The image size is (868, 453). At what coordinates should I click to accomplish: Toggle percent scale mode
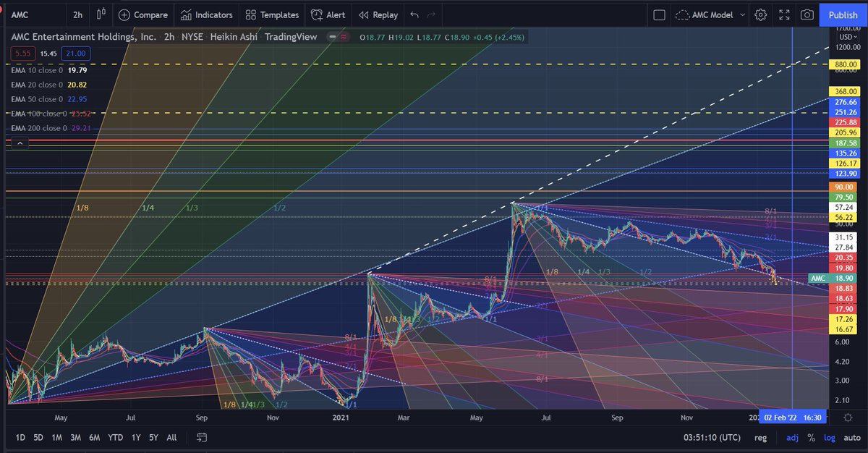811,438
